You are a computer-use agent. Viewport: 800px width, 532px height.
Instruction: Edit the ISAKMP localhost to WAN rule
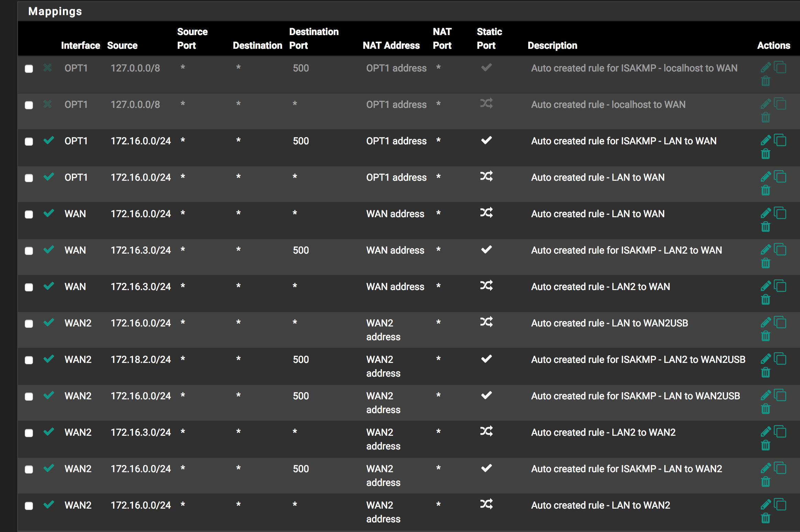tap(765, 67)
